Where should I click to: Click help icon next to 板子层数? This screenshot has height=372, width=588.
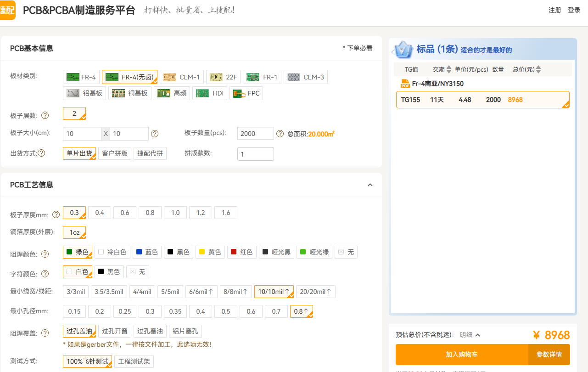click(45, 115)
